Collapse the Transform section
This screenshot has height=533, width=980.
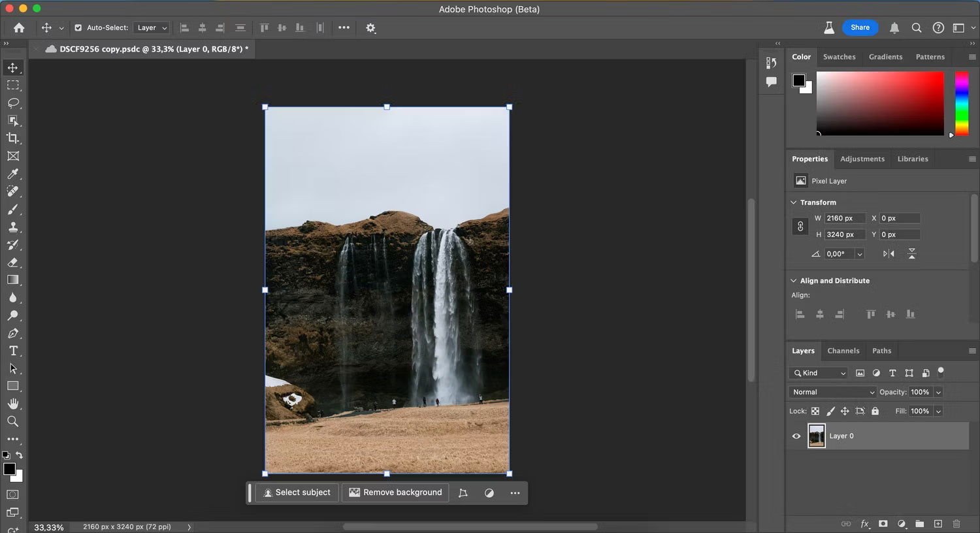coord(793,202)
